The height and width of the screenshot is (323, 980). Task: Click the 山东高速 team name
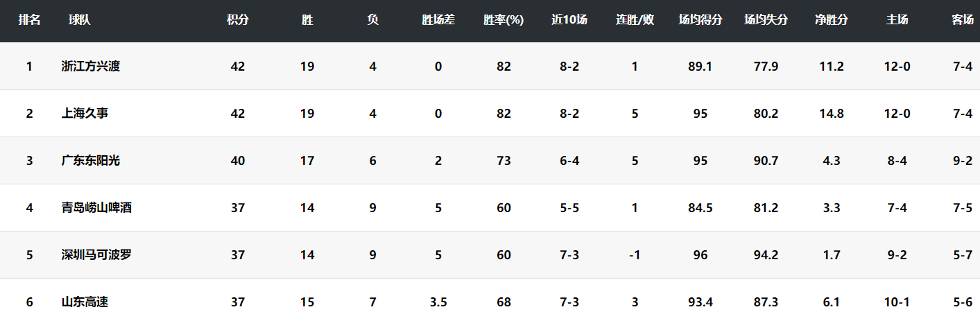(85, 302)
